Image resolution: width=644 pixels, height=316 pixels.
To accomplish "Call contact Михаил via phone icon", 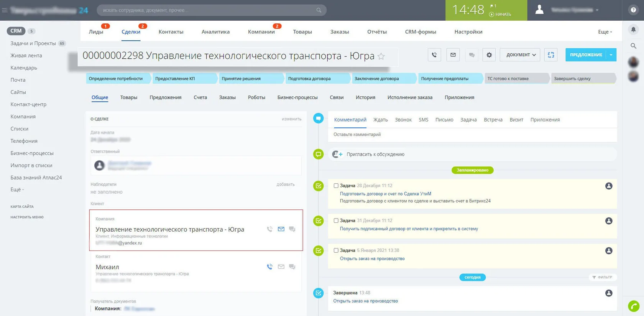I will (270, 267).
